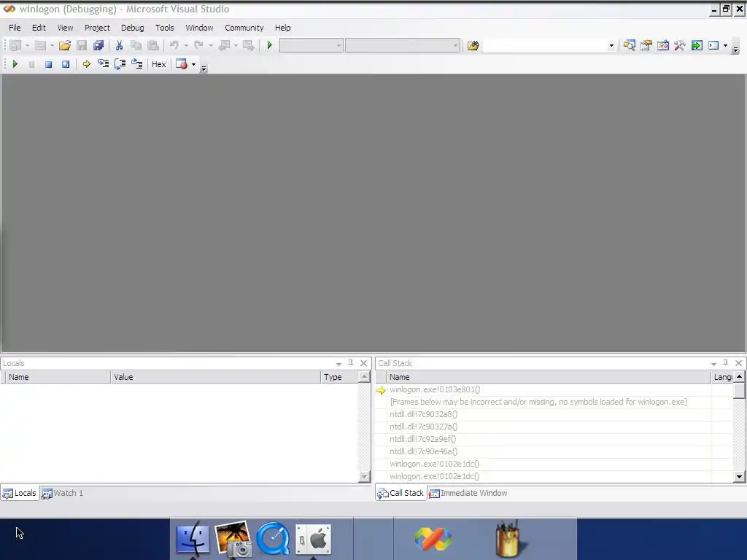
Task: Click the Find in Files binoculars icon
Action: [473, 45]
